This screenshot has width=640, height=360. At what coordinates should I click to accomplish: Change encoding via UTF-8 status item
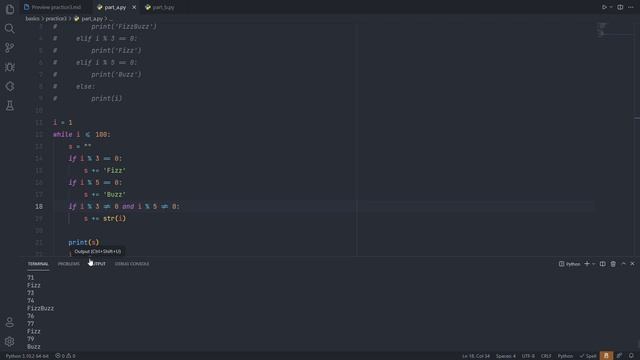tap(528, 356)
